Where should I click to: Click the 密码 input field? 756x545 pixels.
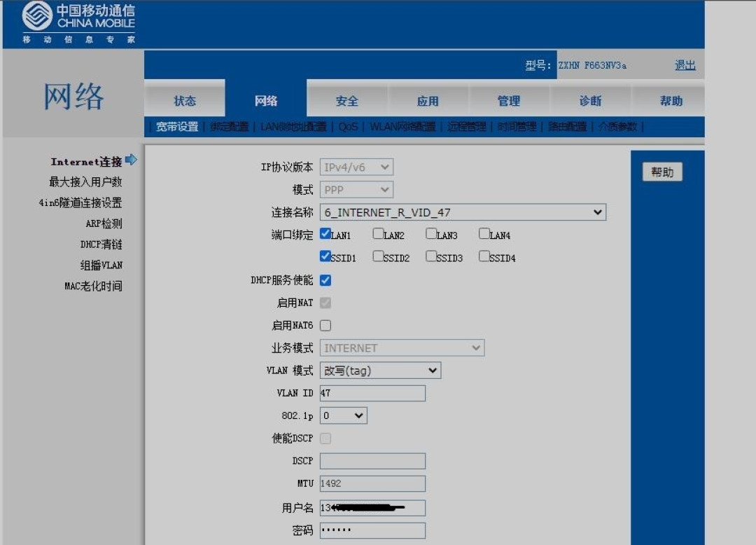372,530
